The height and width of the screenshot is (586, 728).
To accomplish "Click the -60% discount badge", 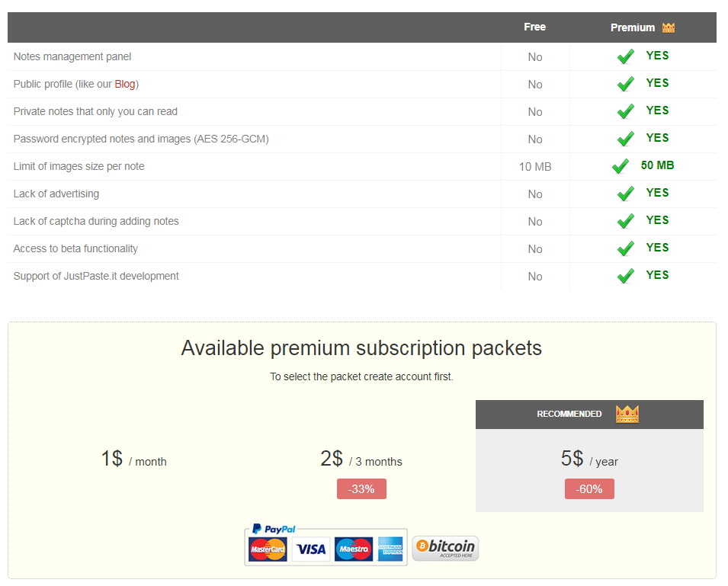I will pyautogui.click(x=589, y=489).
